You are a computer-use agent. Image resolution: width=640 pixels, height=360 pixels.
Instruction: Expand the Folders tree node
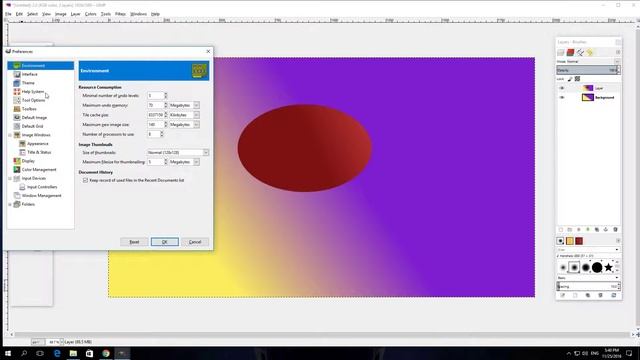tap(10, 204)
